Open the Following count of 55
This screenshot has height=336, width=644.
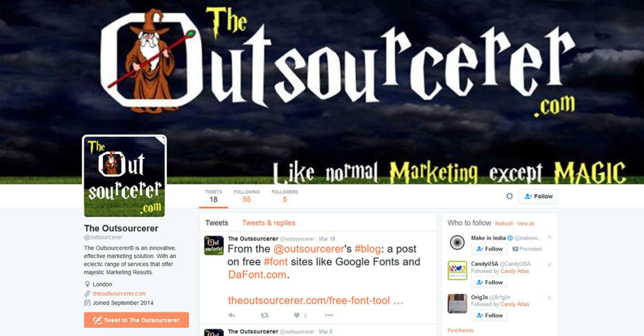pyautogui.click(x=247, y=197)
